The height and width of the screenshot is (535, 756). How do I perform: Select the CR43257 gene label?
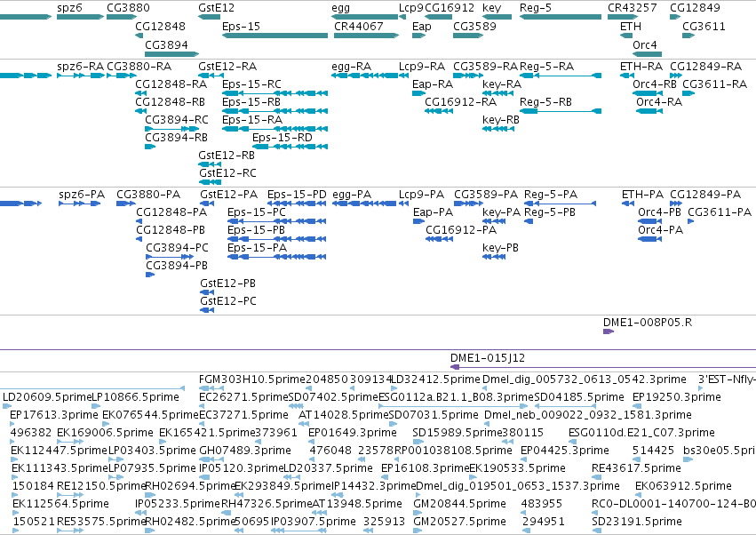[633, 8]
